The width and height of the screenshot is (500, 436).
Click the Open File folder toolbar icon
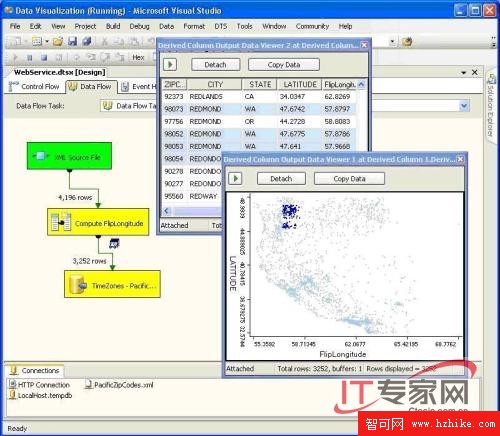pyautogui.click(x=58, y=41)
